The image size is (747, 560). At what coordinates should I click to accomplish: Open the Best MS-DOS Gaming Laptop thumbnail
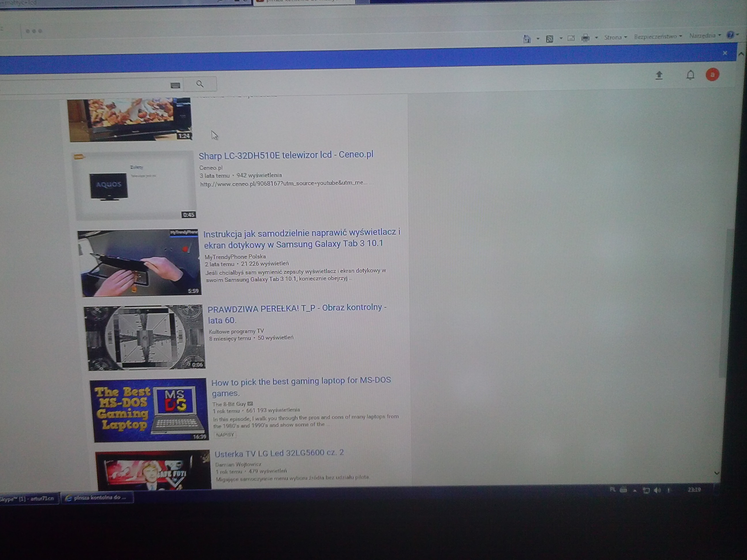point(149,410)
